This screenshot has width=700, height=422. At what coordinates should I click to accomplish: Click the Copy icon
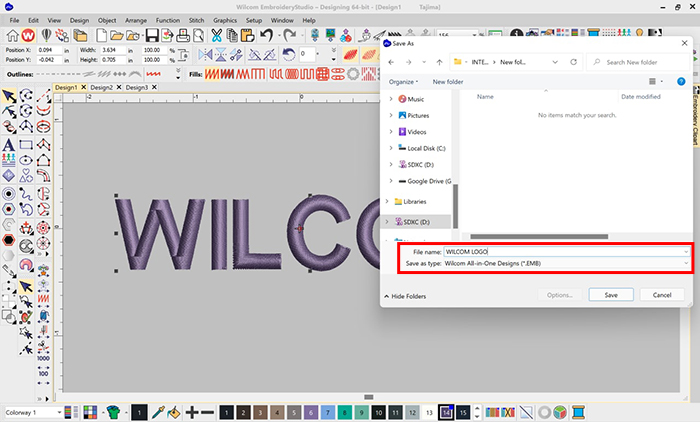pos(232,35)
